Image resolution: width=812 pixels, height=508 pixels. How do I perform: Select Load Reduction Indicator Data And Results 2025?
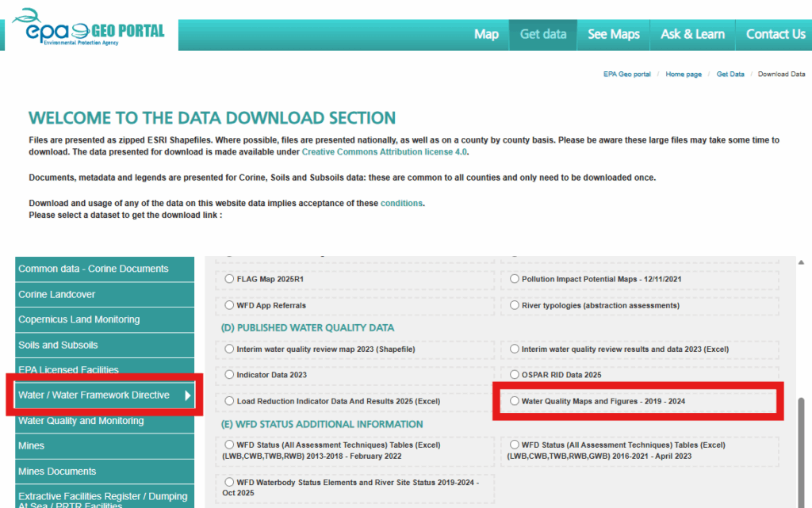click(231, 401)
